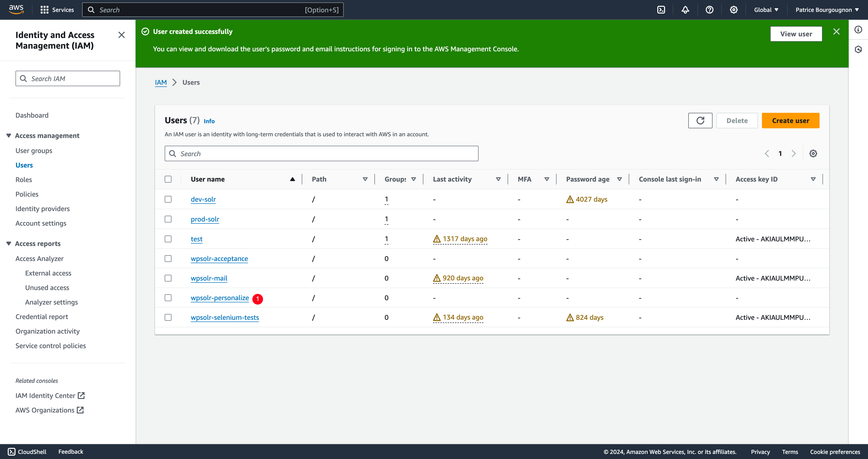Viewport: 868px width, 459px height.
Task: Open the Users Info link
Action: pyautogui.click(x=209, y=121)
